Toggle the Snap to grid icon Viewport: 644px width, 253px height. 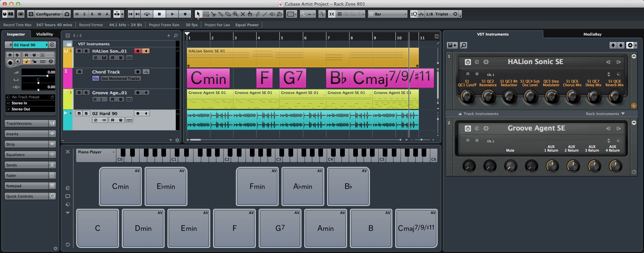[331, 14]
